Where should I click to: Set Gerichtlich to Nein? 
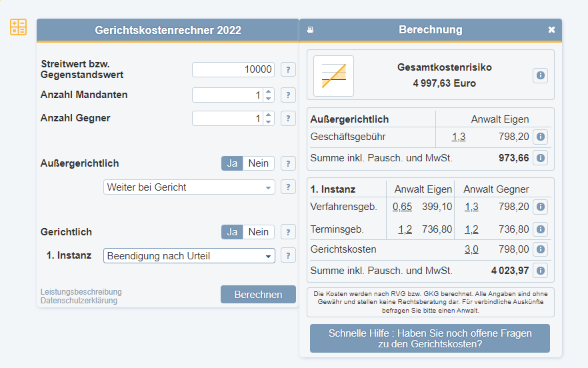point(259,232)
